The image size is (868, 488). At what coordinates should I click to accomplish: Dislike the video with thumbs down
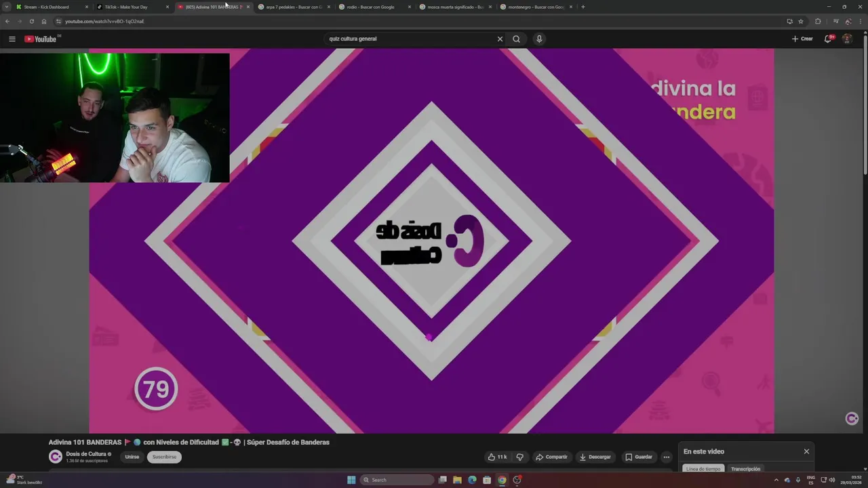(x=519, y=457)
